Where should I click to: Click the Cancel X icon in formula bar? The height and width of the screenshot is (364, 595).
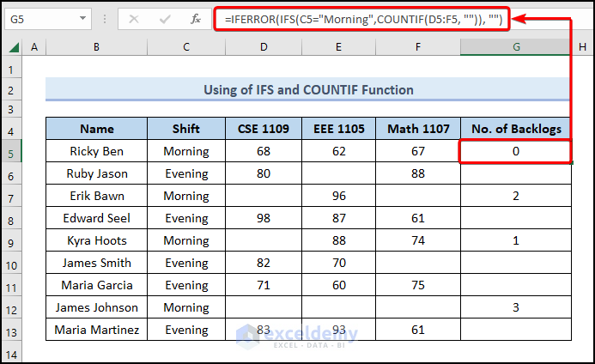(134, 19)
